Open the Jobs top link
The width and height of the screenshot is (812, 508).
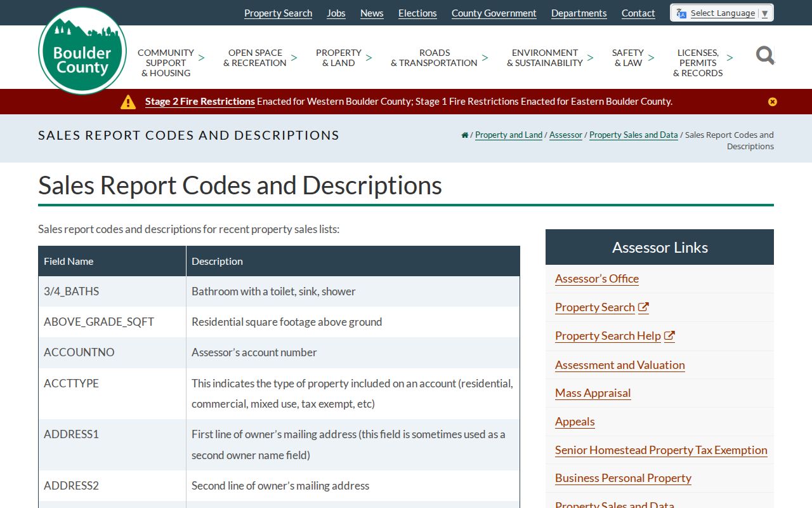point(336,13)
